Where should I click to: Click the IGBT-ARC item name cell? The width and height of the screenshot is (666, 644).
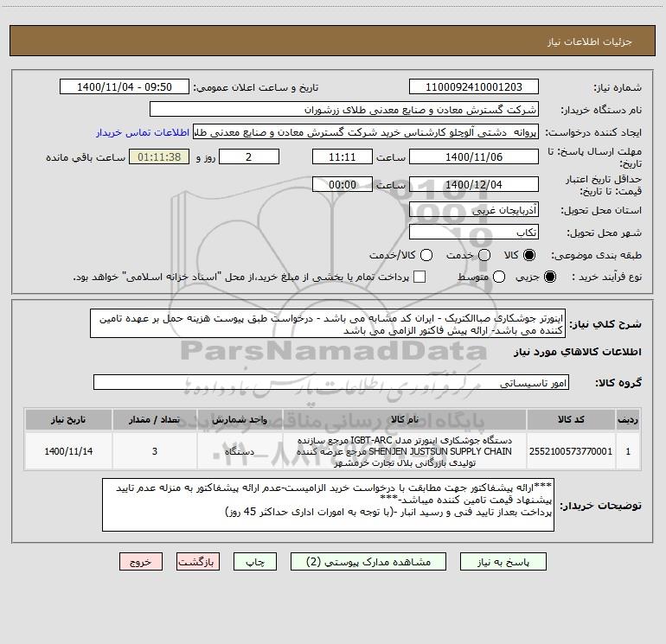coord(405,451)
